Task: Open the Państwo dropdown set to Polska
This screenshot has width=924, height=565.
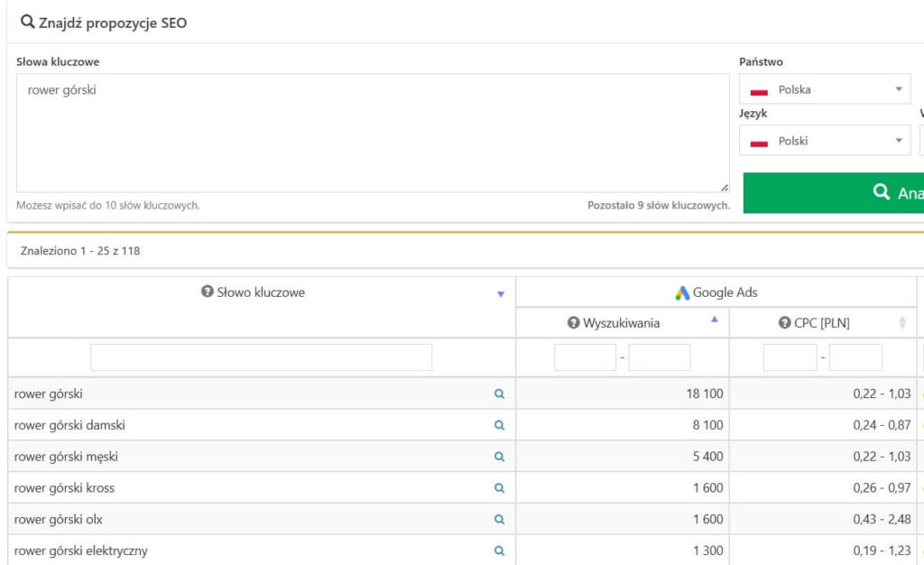Action: point(825,89)
